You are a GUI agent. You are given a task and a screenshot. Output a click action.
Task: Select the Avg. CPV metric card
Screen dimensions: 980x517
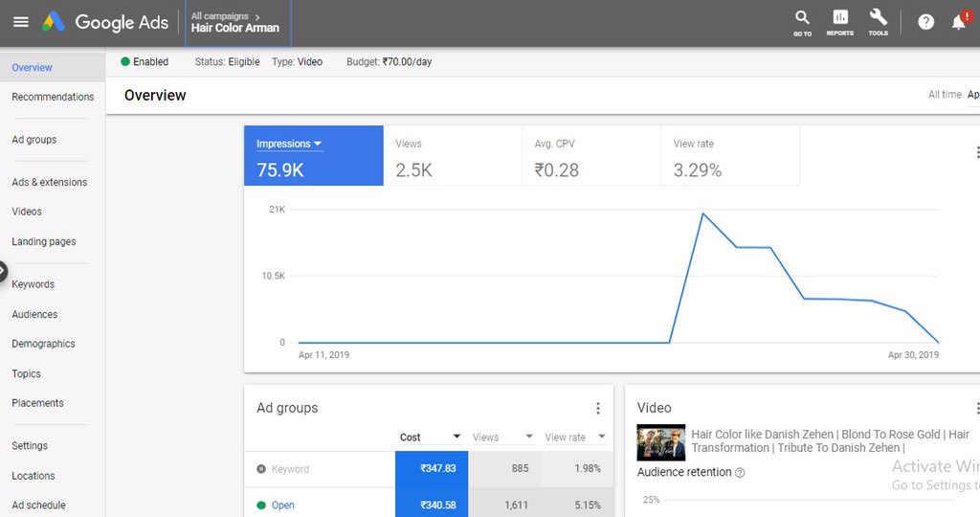tap(591, 156)
